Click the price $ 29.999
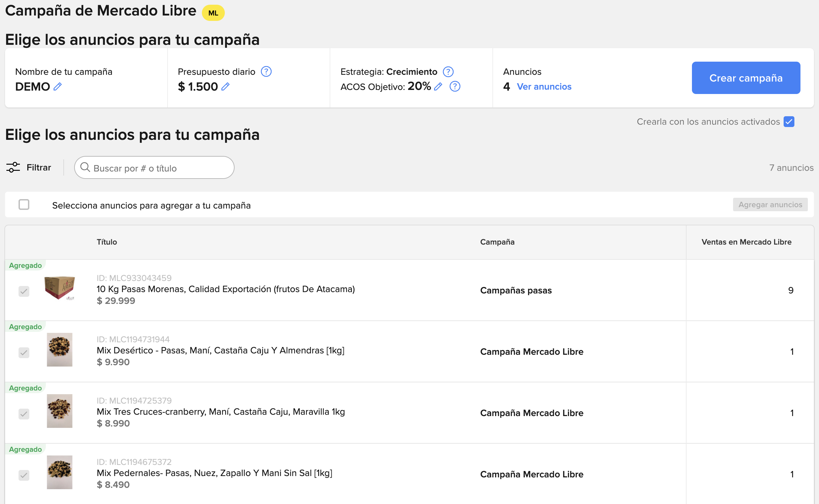Viewport: 819px width, 504px height. [116, 301]
